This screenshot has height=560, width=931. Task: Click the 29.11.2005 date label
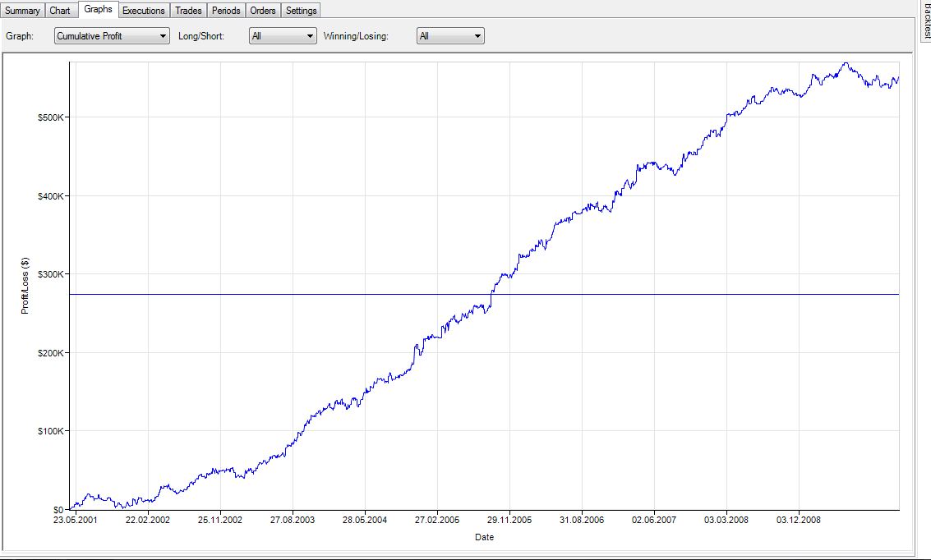point(509,521)
